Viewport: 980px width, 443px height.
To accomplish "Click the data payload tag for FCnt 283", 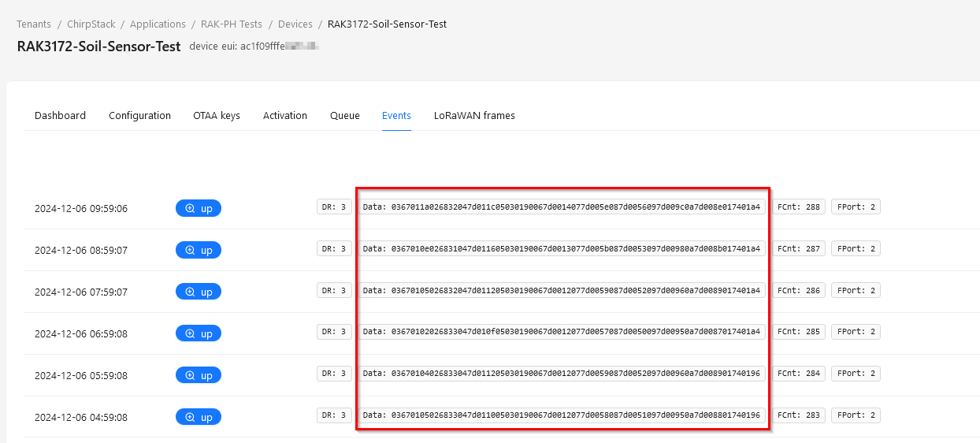I will click(x=562, y=415).
